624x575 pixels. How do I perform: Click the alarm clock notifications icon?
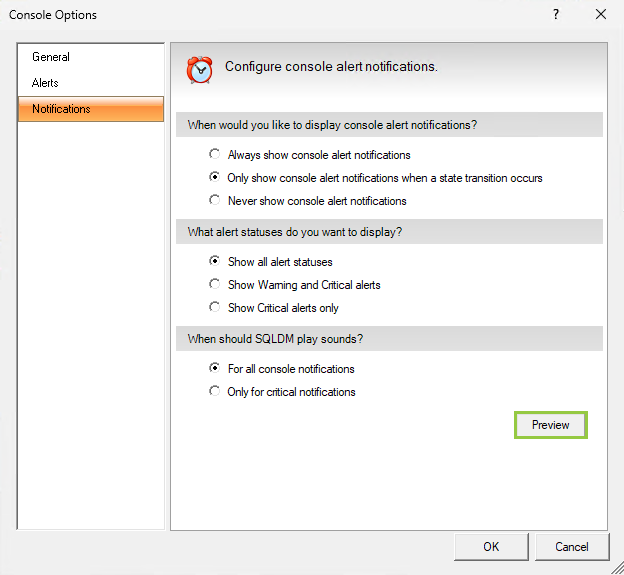click(200, 70)
